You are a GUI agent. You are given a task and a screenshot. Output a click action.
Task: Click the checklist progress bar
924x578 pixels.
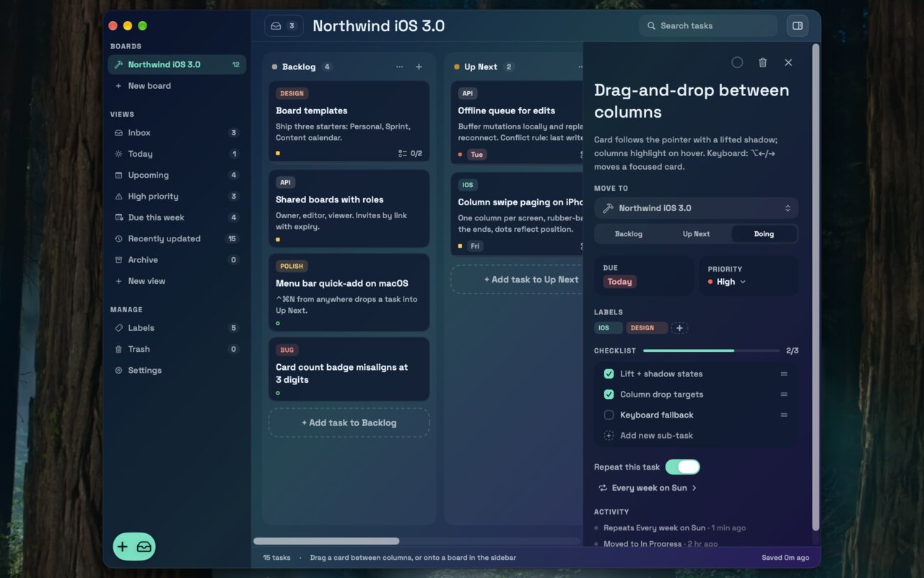coord(711,350)
